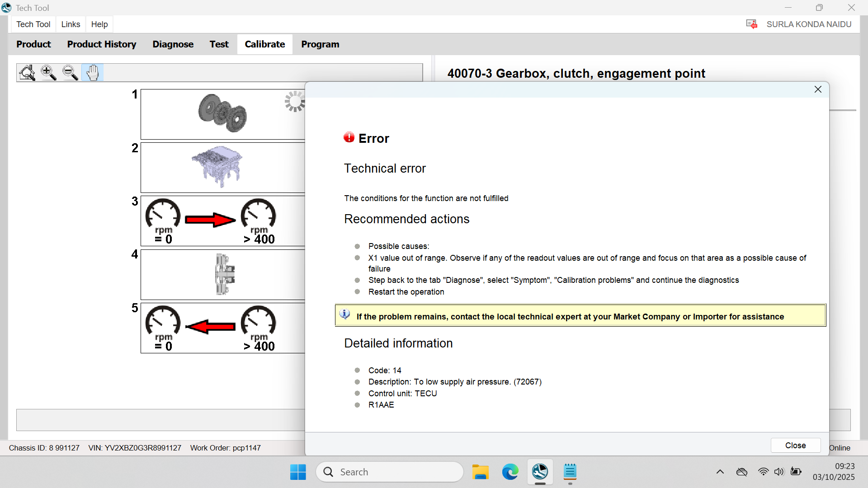Viewport: 868px width, 488px height.
Task: Open File Explorer from the taskbar
Action: click(480, 472)
